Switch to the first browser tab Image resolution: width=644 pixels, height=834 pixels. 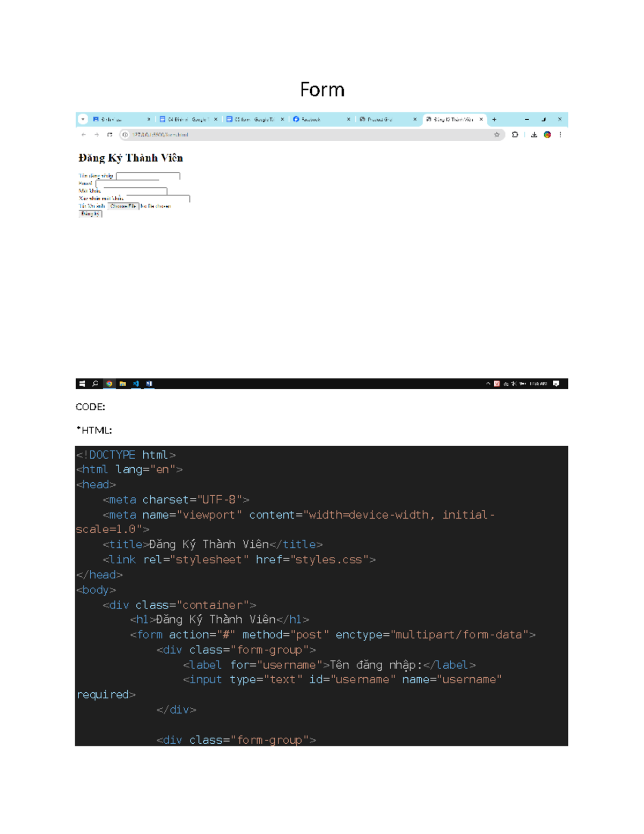click(121, 119)
